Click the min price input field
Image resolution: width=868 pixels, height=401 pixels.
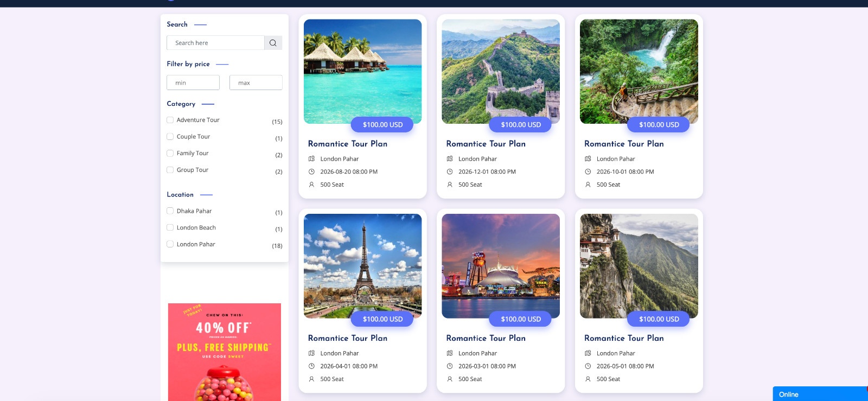point(193,82)
